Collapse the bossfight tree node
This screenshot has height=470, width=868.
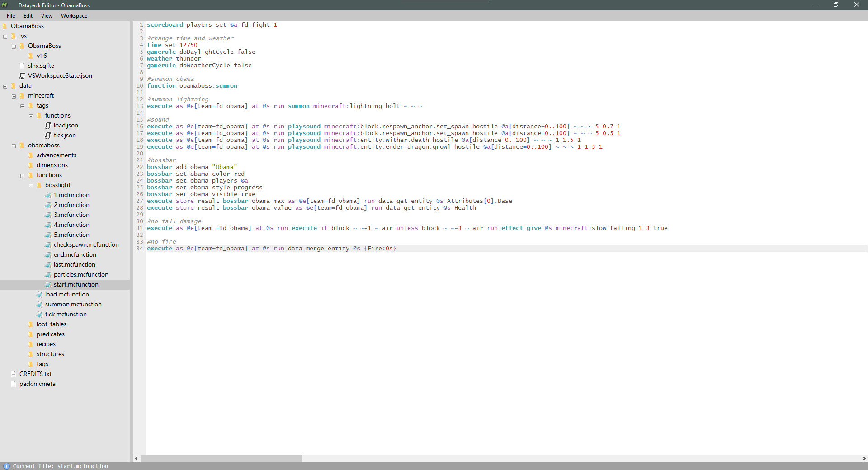pos(31,185)
